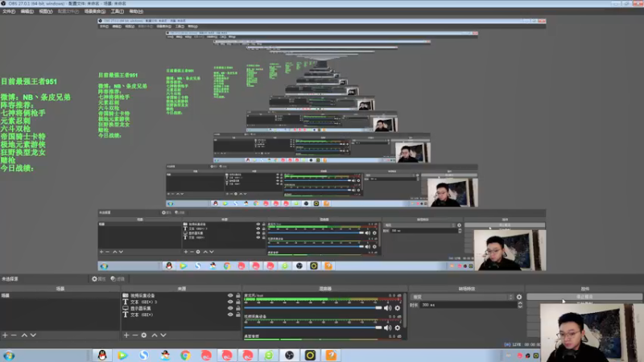Viewport: 644px width, 362px height.
Task: Open the 帮助 (Help) menu
Action: 136,11
